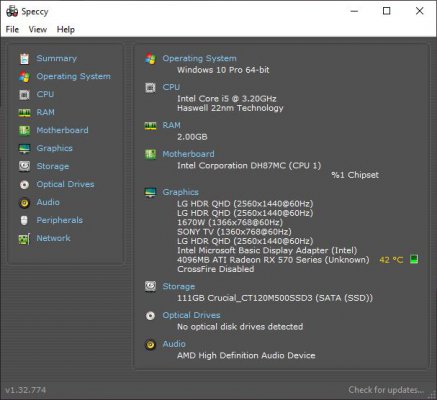
Task: Click the Peripherals mouse icon in sidebar
Action: (x=24, y=220)
